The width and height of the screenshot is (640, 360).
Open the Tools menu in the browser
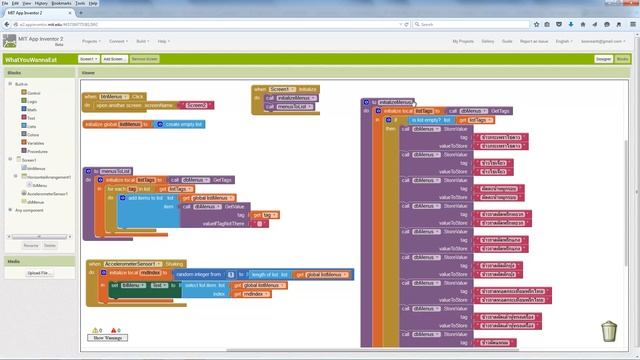[80, 3]
